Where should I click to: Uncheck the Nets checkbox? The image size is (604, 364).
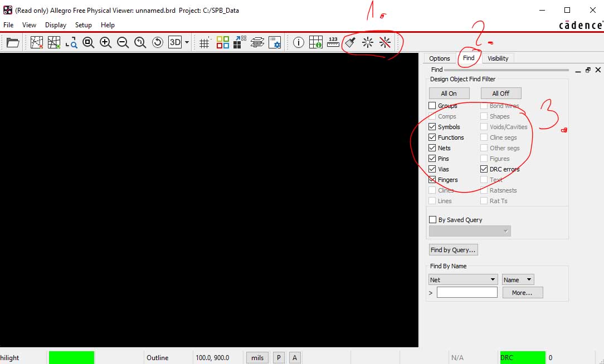tap(432, 148)
